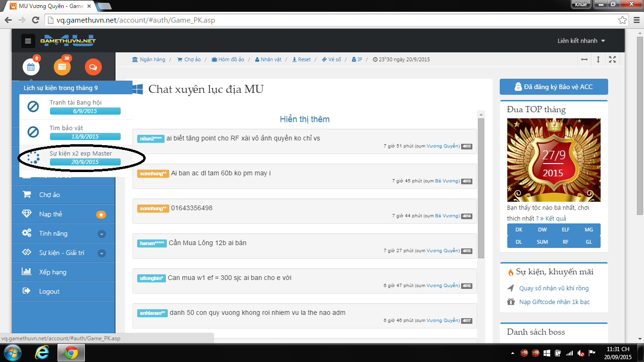Click the Hiển thị thêm link
The width and height of the screenshot is (644, 362).
click(x=305, y=119)
